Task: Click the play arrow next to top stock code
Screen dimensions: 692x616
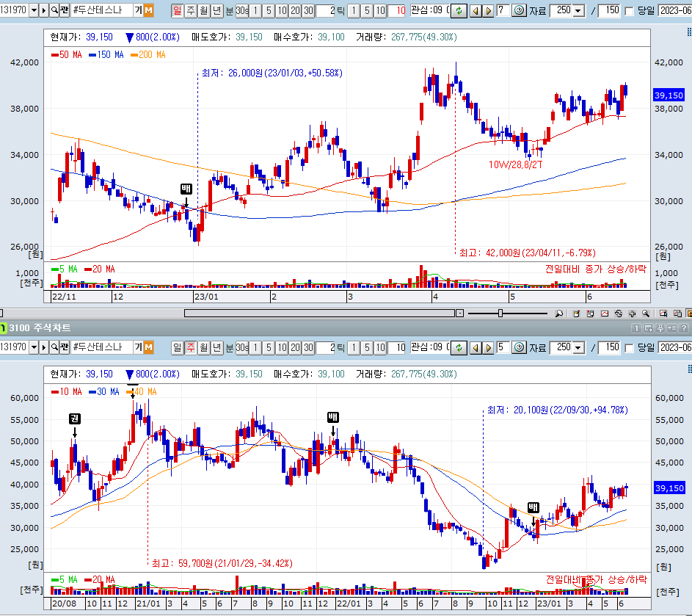Action: [x=44, y=10]
